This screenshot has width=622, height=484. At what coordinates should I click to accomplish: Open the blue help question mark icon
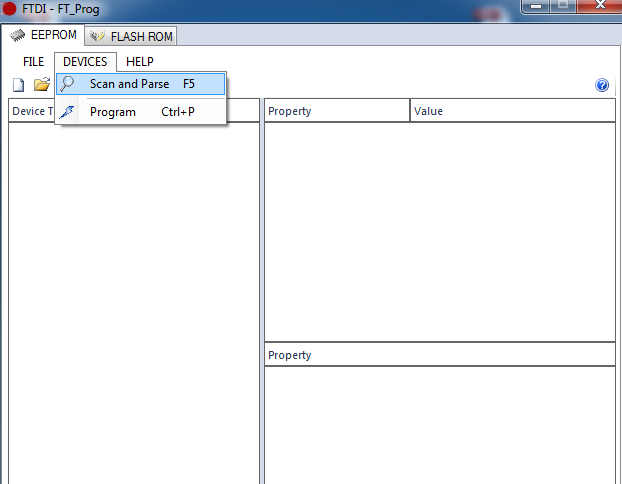(x=602, y=85)
